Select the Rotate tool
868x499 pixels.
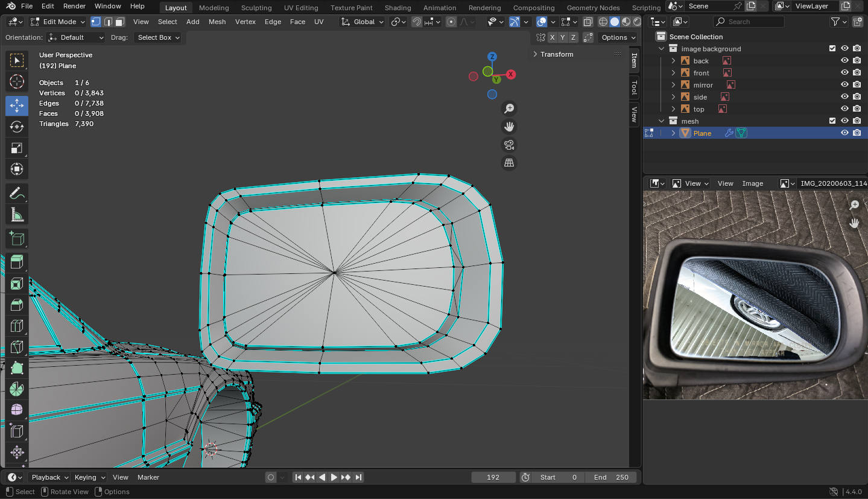point(17,127)
